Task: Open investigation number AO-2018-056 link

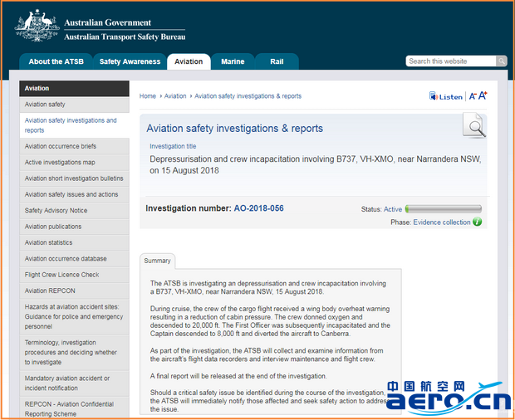Action: pyautogui.click(x=259, y=208)
